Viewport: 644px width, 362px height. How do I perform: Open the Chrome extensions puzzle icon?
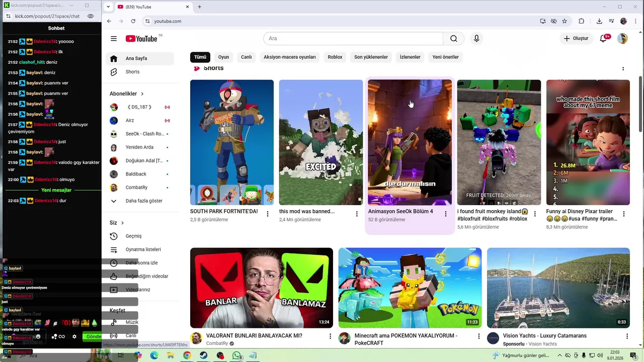click(x=582, y=21)
